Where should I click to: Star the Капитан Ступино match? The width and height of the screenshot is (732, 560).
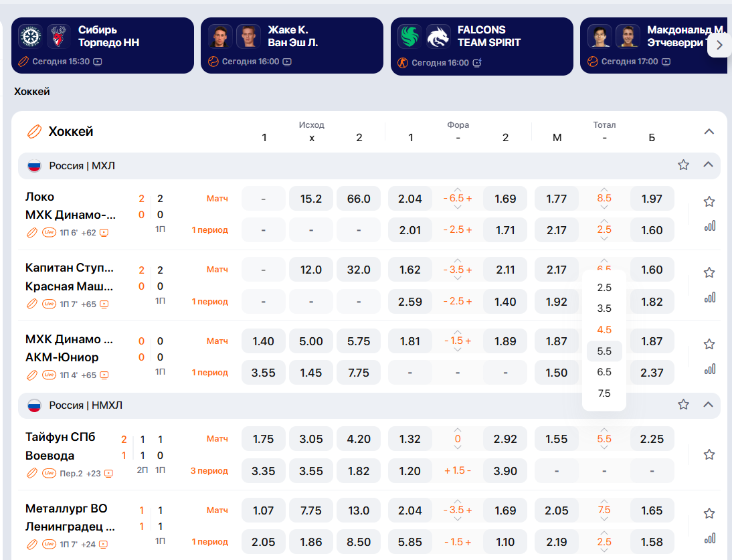pos(709,273)
